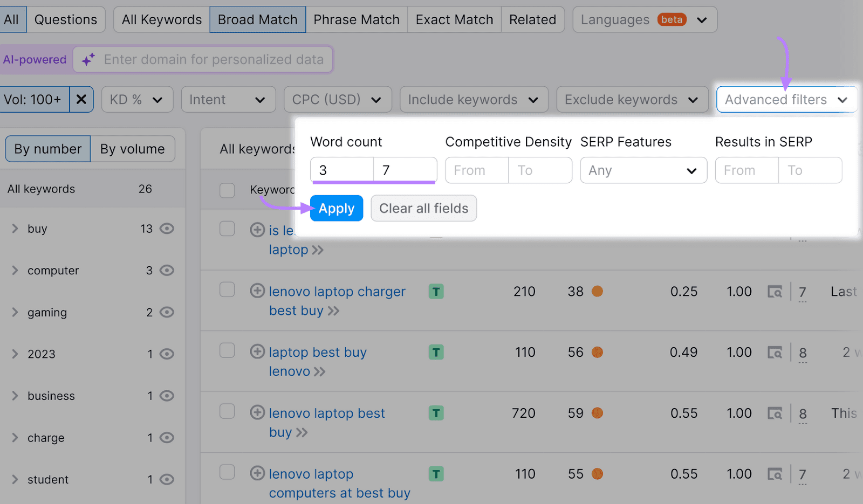Image resolution: width=863 pixels, height=504 pixels.
Task: Add "lenovo laptop charger best buy" to list
Action: point(257,291)
